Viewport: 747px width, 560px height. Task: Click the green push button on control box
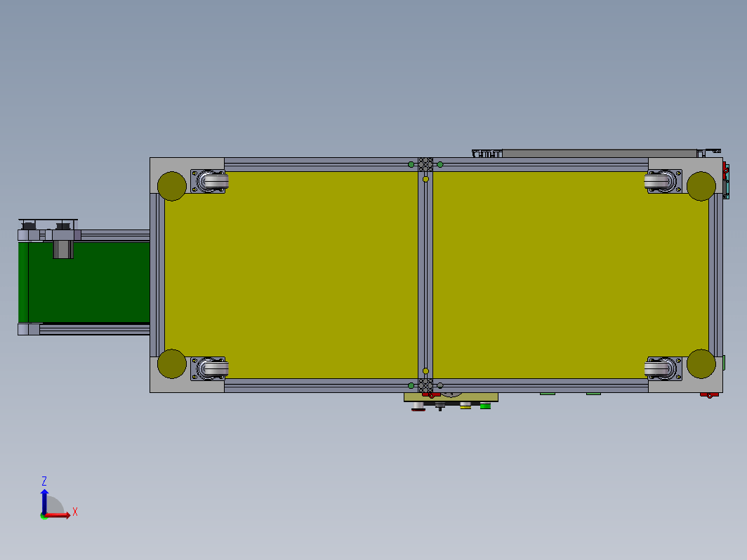click(485, 406)
